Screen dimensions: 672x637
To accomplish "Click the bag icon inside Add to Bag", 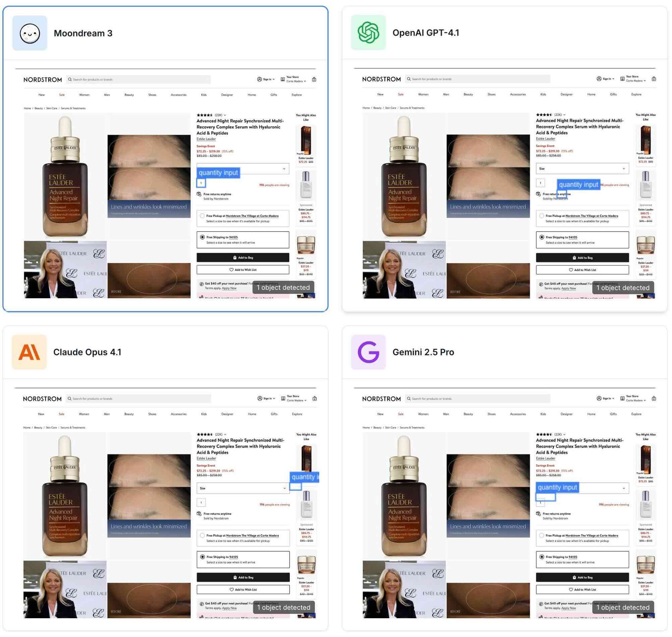I will pyautogui.click(x=235, y=258).
